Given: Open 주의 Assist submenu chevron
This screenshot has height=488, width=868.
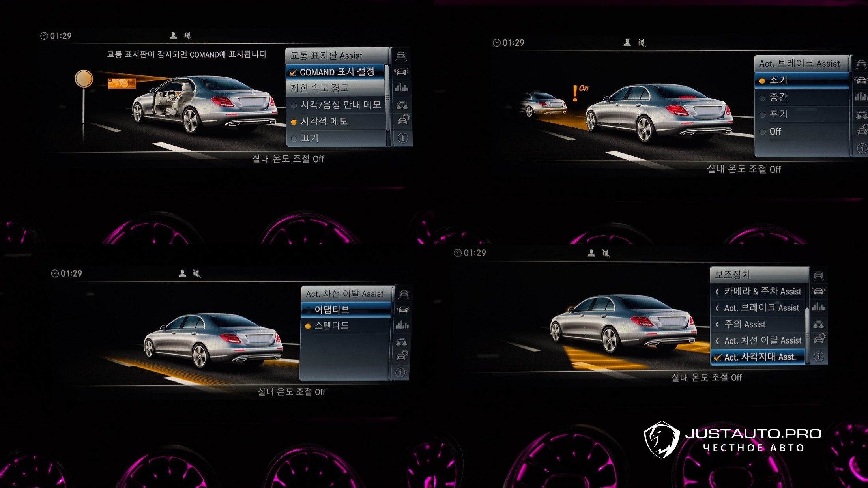Looking at the screenshot, I should [717, 324].
